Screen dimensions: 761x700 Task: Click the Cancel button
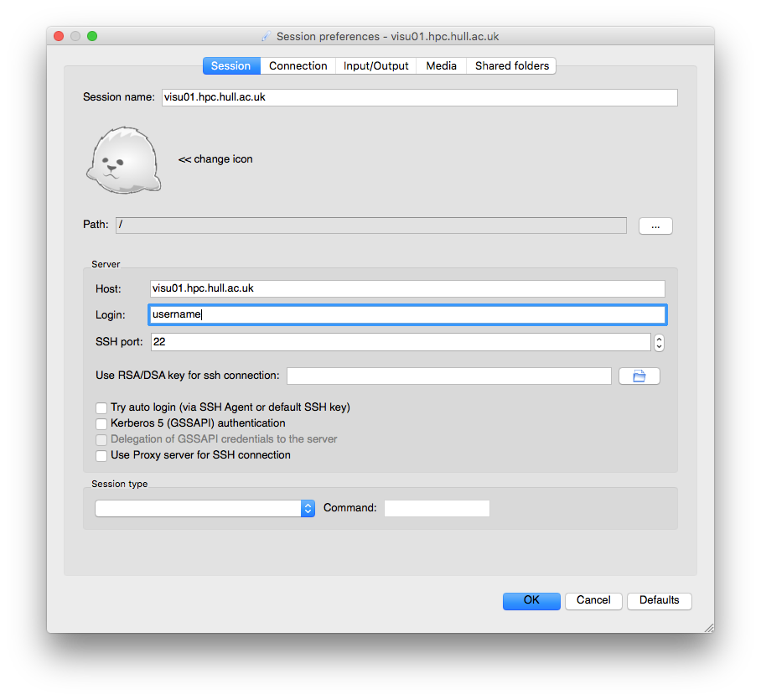tap(593, 600)
